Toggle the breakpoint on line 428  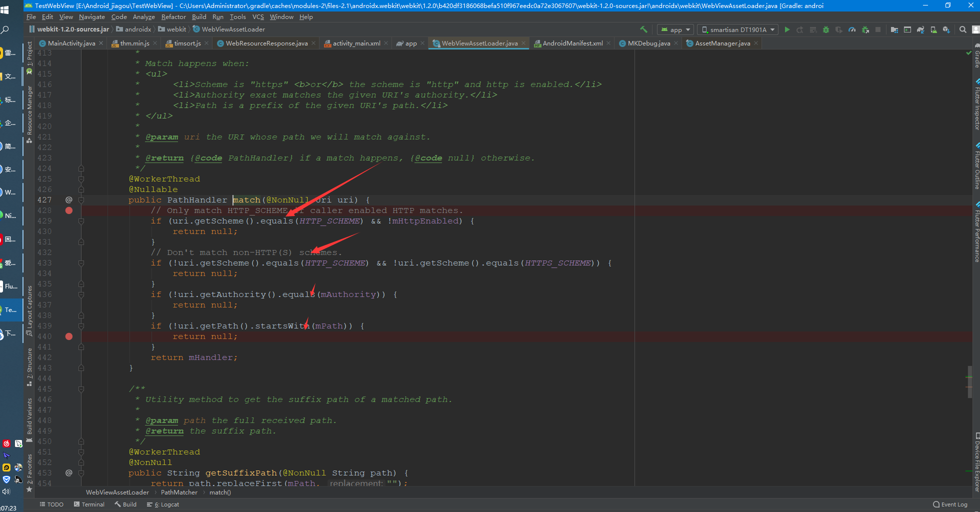69,210
